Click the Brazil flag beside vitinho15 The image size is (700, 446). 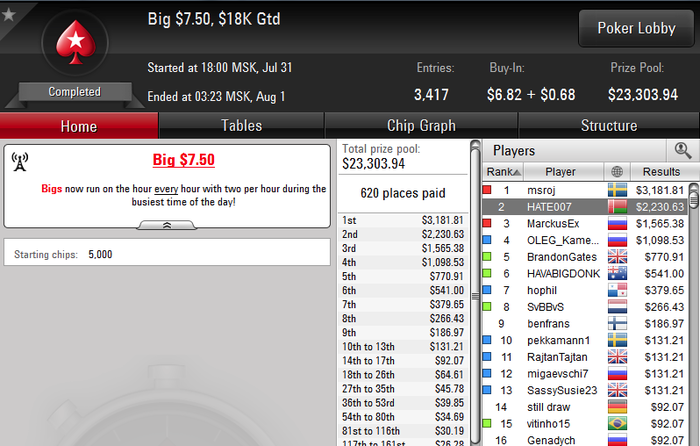pyautogui.click(x=617, y=423)
